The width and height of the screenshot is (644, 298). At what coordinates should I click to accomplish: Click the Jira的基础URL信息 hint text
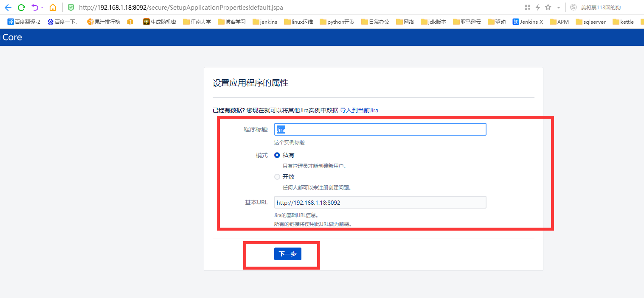296,215
